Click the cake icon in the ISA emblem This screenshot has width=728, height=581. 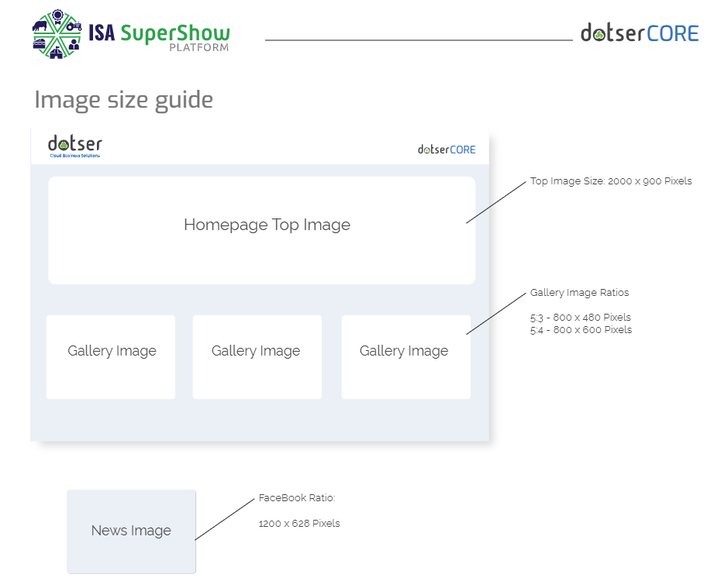click(40, 45)
